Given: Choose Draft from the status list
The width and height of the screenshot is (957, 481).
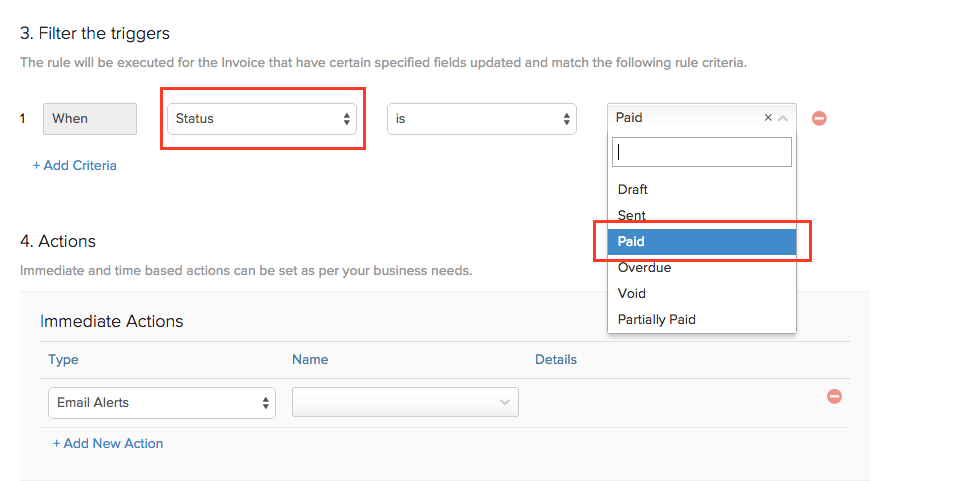Looking at the screenshot, I should click(x=633, y=190).
